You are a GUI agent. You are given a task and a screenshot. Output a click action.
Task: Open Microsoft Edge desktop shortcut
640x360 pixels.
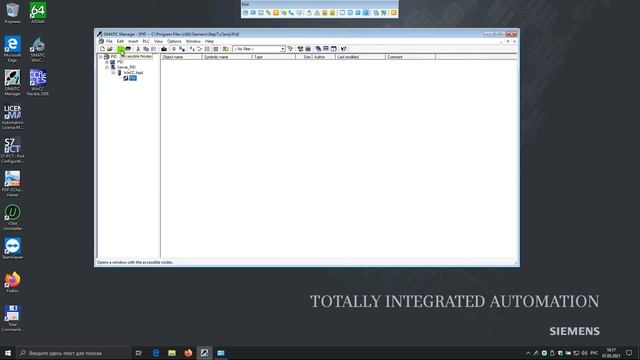12,49
